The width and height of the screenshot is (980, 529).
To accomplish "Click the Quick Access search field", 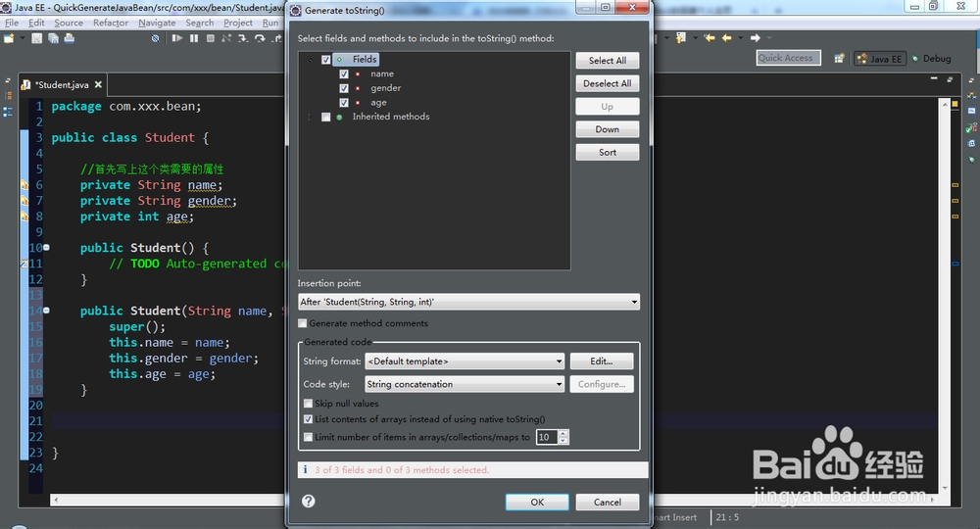I will (788, 58).
